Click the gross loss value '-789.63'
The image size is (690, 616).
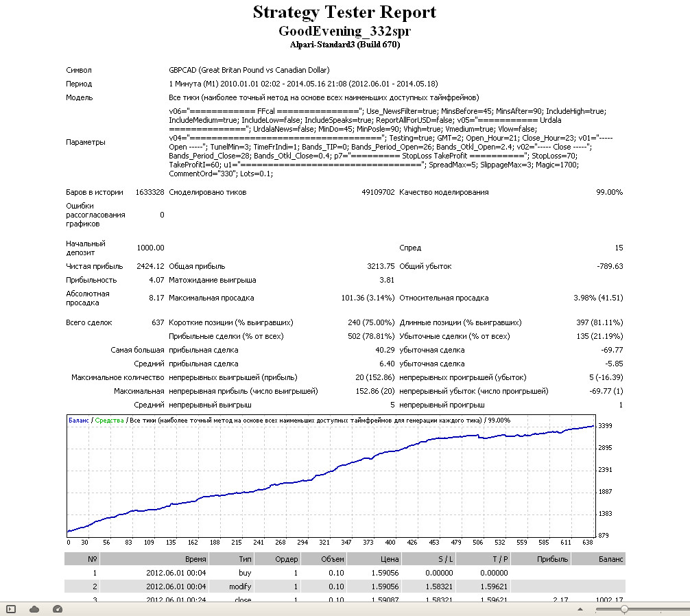click(610, 266)
